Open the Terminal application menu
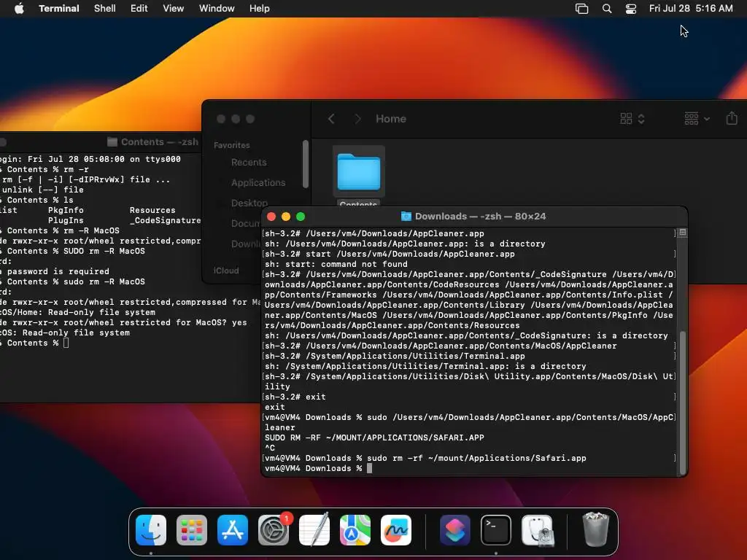The image size is (747, 560). (59, 9)
